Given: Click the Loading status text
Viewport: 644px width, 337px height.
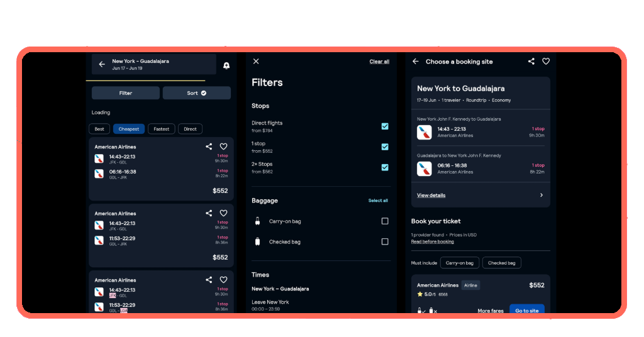Looking at the screenshot, I should [x=101, y=113].
